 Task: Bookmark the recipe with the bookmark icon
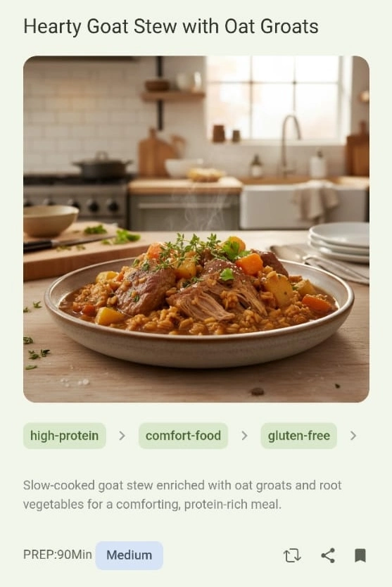(360, 555)
